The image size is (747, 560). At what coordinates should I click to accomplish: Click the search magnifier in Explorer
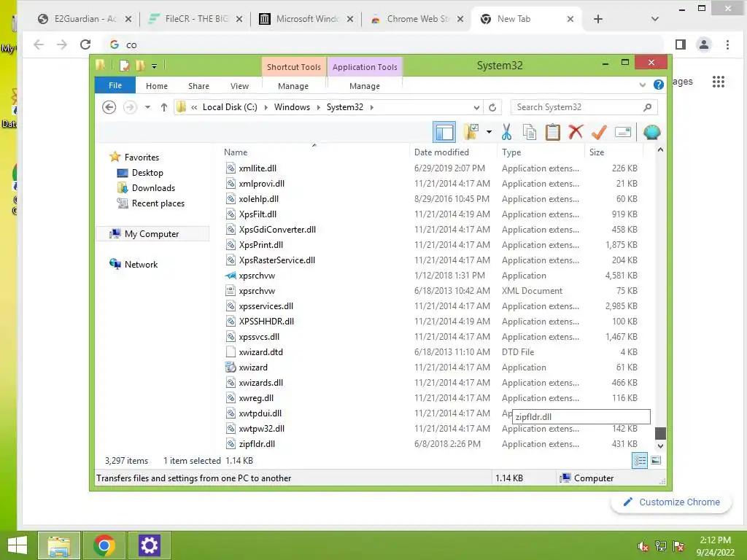click(x=647, y=107)
